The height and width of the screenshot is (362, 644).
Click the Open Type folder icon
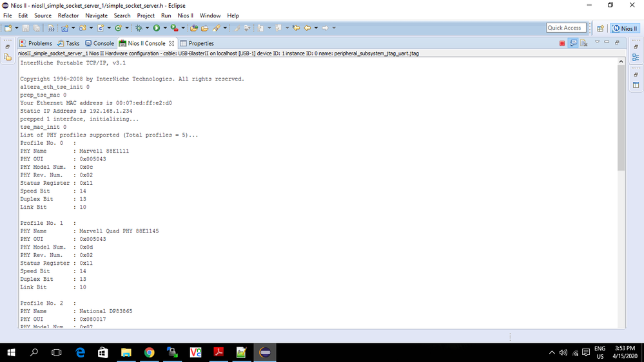194,28
